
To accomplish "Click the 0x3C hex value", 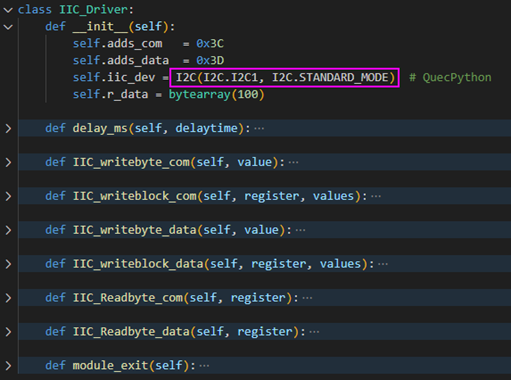I will tap(210, 44).
